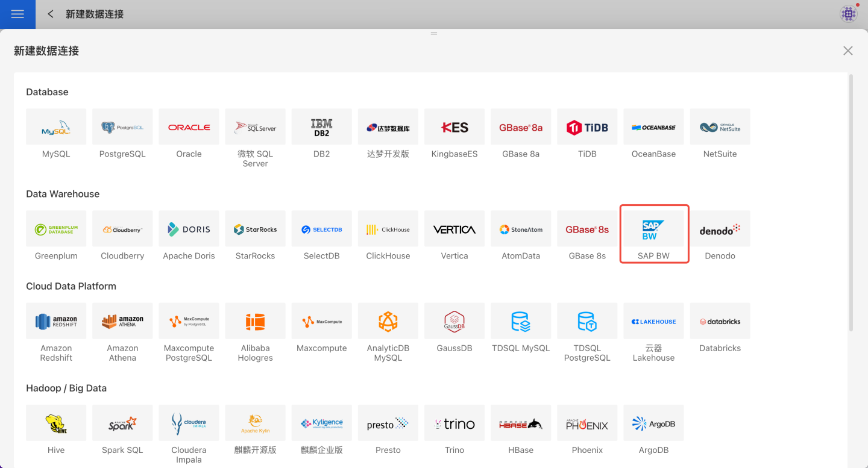The height and width of the screenshot is (468, 868).
Task: Pick the GaussDB connector
Action: pos(454,322)
